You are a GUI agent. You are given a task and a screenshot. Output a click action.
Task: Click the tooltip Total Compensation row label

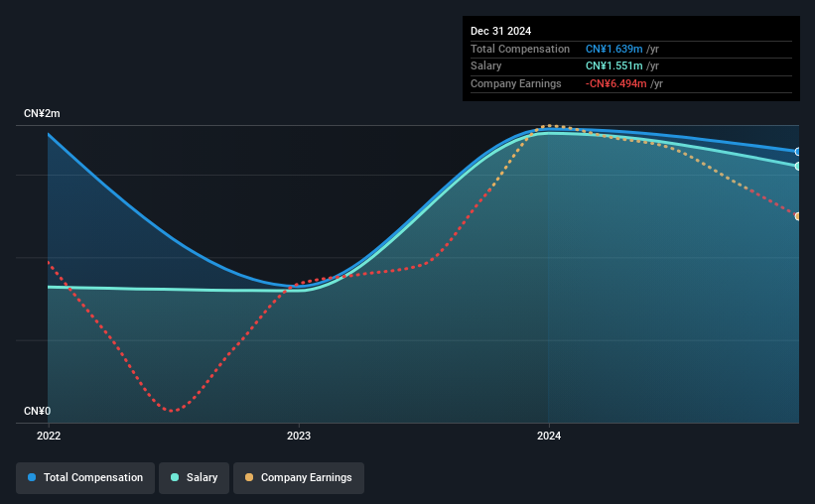point(520,49)
